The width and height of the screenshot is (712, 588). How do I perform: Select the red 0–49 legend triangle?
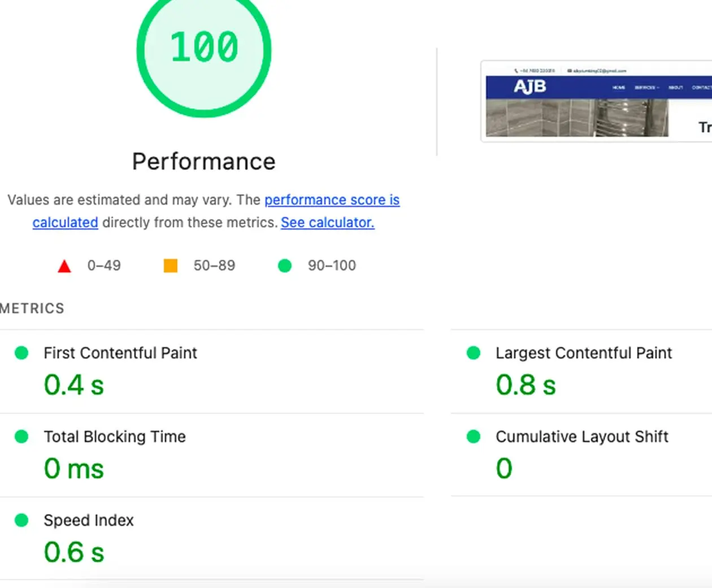click(x=64, y=265)
